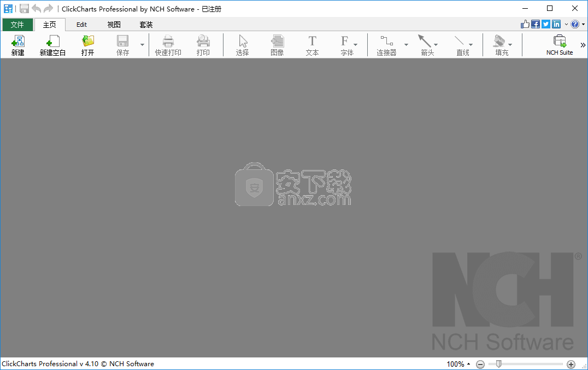Click the redo arrow in title bar
This screenshot has width=588, height=370.
[x=49, y=9]
